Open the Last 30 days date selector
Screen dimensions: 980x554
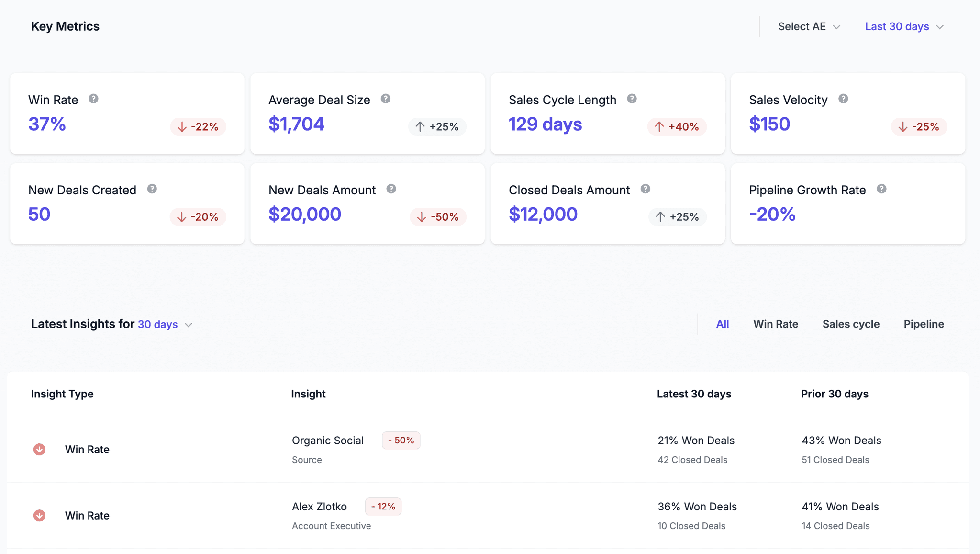(903, 26)
